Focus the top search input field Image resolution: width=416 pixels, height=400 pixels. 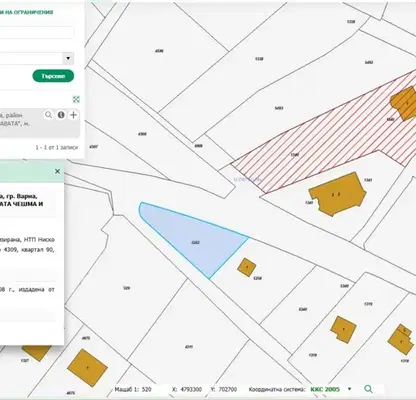(x=37, y=33)
